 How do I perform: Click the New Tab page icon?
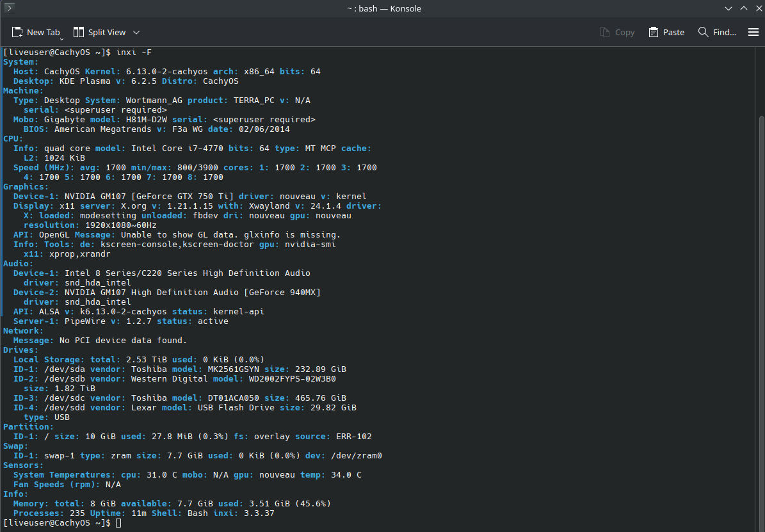17,32
